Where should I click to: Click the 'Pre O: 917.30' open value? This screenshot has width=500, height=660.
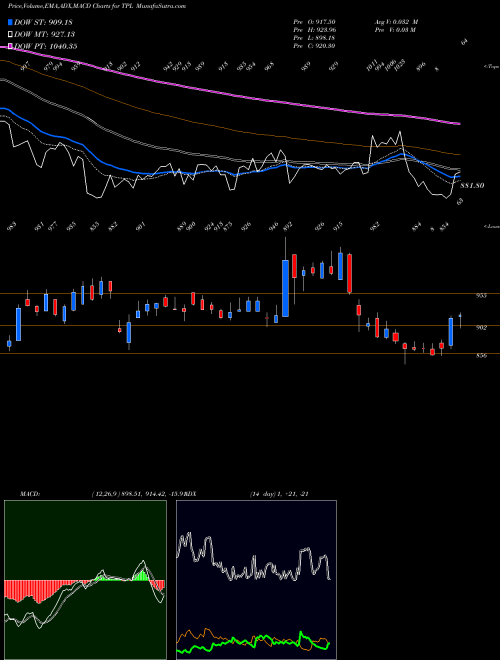click(314, 22)
